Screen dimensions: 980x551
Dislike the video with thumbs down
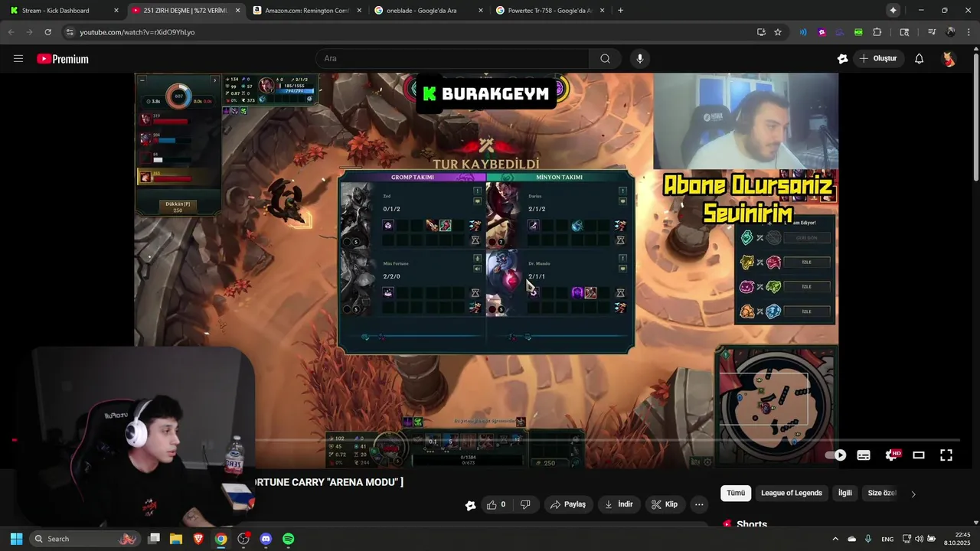(x=525, y=504)
